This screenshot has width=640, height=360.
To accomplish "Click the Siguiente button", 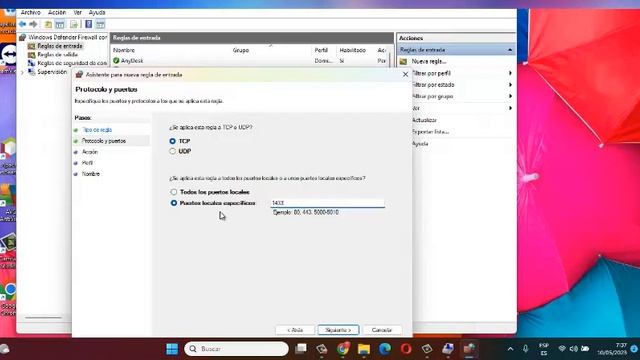I will click(x=338, y=330).
